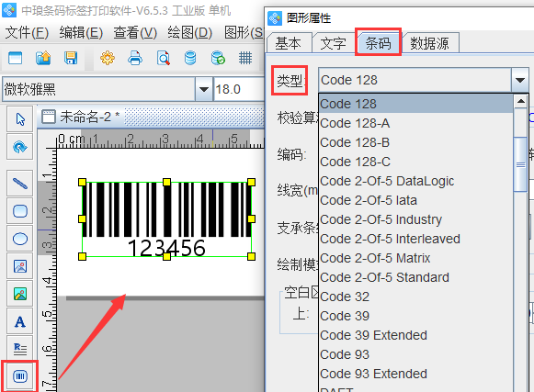Viewport: 534px width, 392px height.
Task: Choose Code 128 in the list
Action: 416,104
